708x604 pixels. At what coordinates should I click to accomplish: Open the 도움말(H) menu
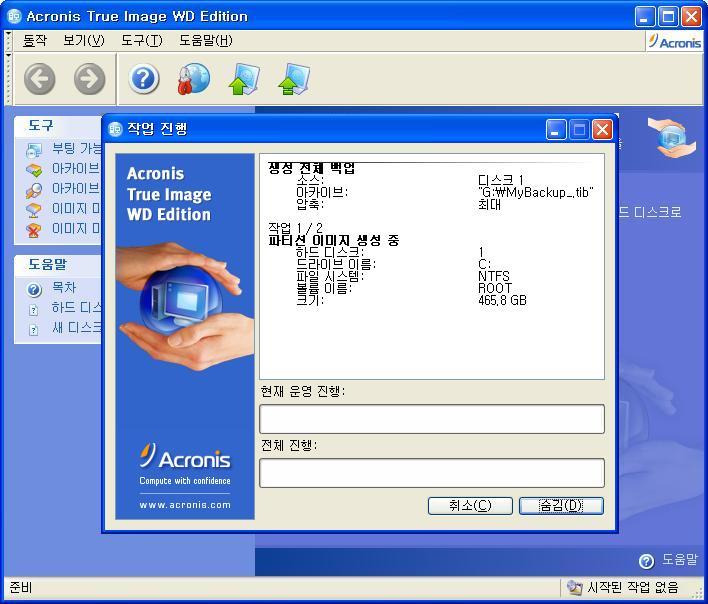(x=205, y=41)
